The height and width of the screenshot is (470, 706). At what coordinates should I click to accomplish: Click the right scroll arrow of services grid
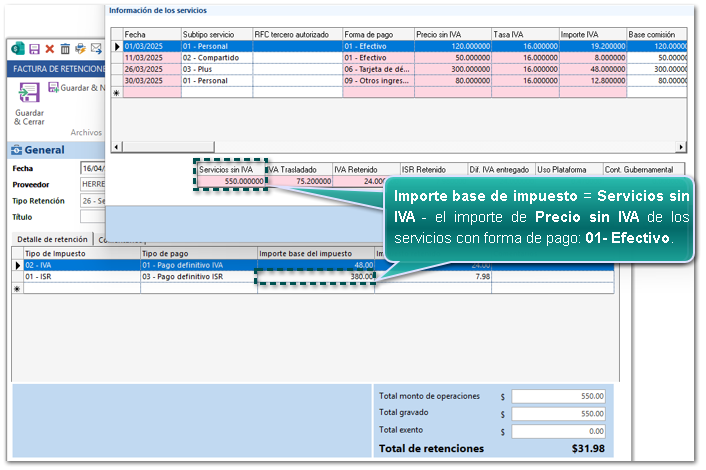[x=681, y=147]
